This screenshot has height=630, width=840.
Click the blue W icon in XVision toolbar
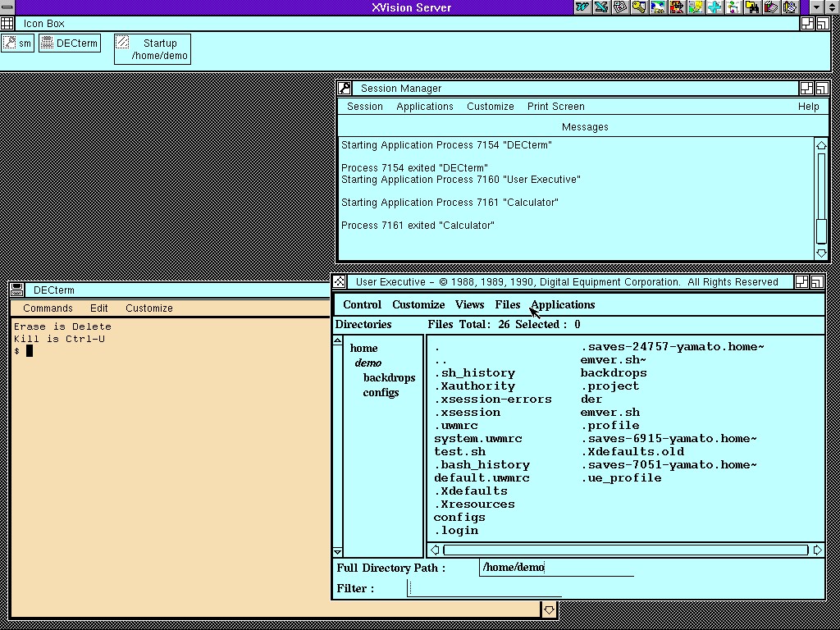(x=582, y=7)
